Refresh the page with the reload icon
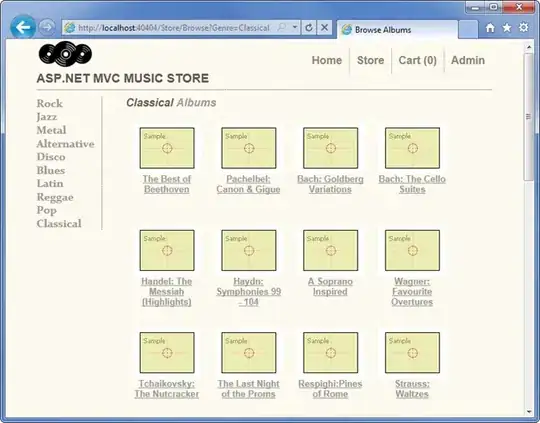The width and height of the screenshot is (540, 423). pyautogui.click(x=309, y=28)
